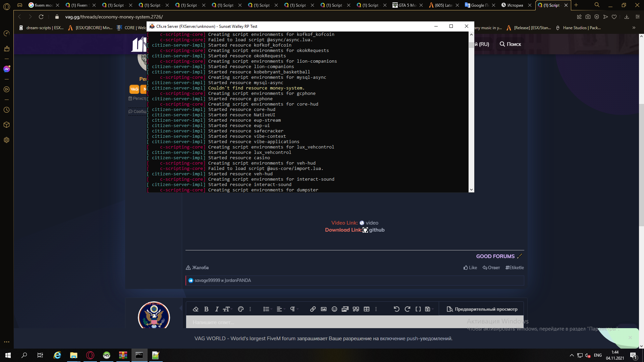Image resolution: width=644 pixels, height=362 pixels.
Task: Report the post via Жалоба
Action: point(197,267)
